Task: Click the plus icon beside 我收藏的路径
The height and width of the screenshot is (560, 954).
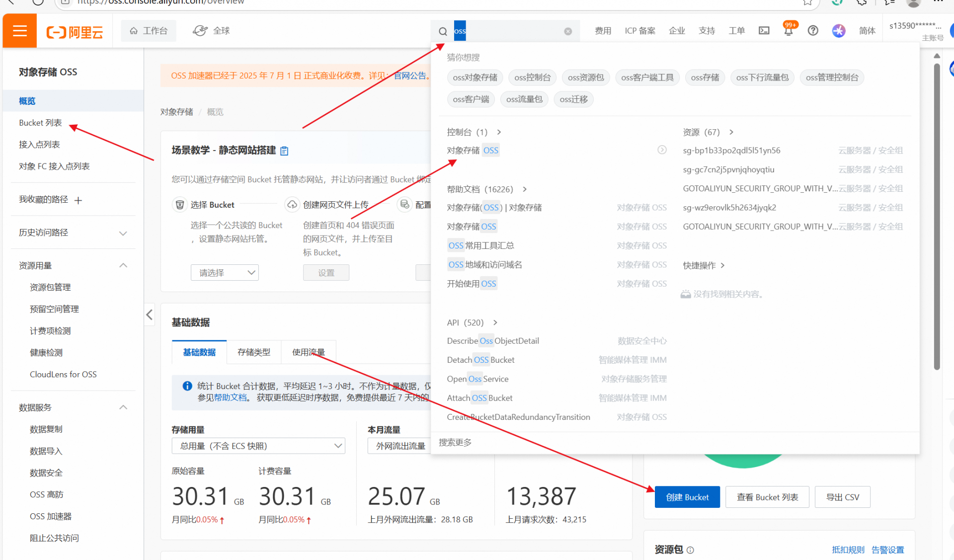Action: click(x=78, y=200)
